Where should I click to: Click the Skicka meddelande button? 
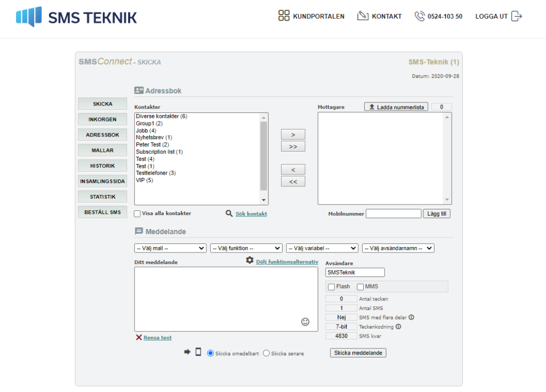coord(358,353)
